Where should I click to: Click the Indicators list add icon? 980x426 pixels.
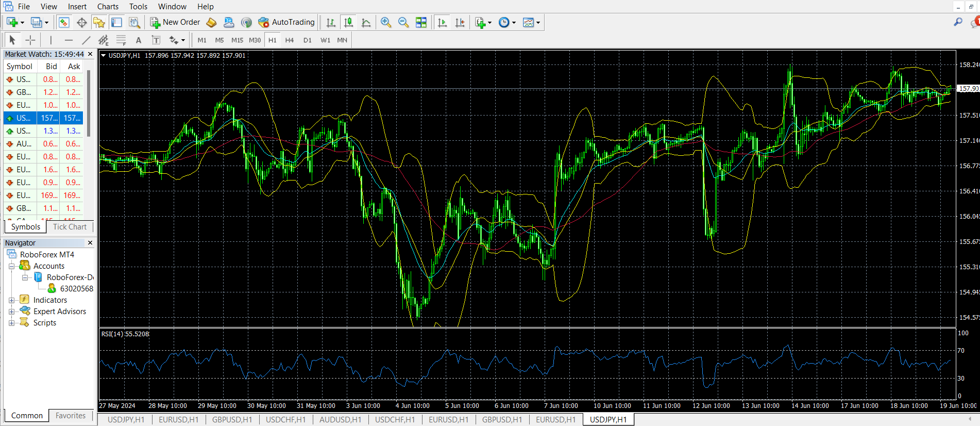480,22
